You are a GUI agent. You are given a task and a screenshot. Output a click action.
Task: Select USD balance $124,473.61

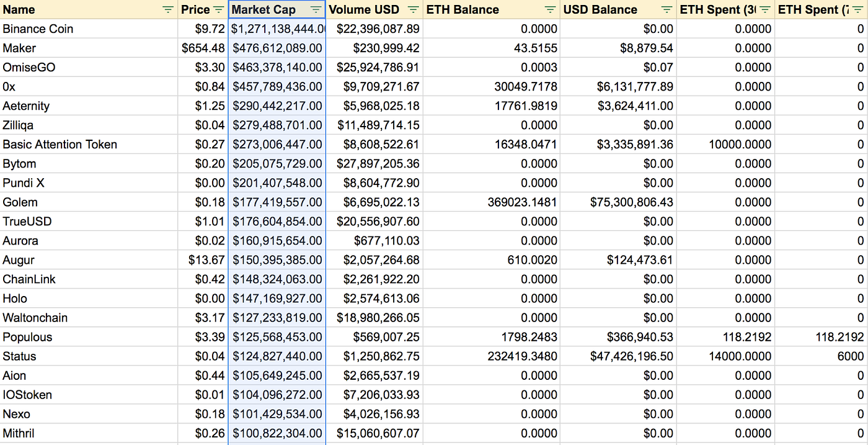point(618,259)
